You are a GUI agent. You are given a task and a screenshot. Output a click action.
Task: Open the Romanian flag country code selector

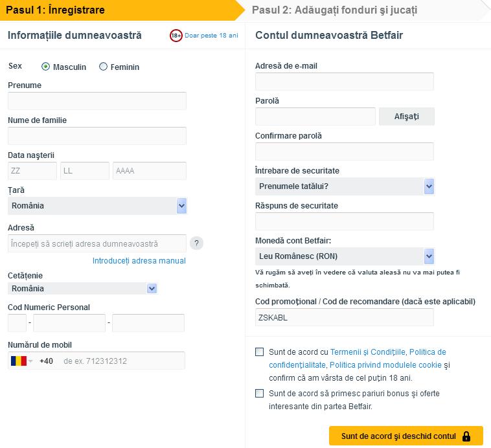pyautogui.click(x=21, y=361)
